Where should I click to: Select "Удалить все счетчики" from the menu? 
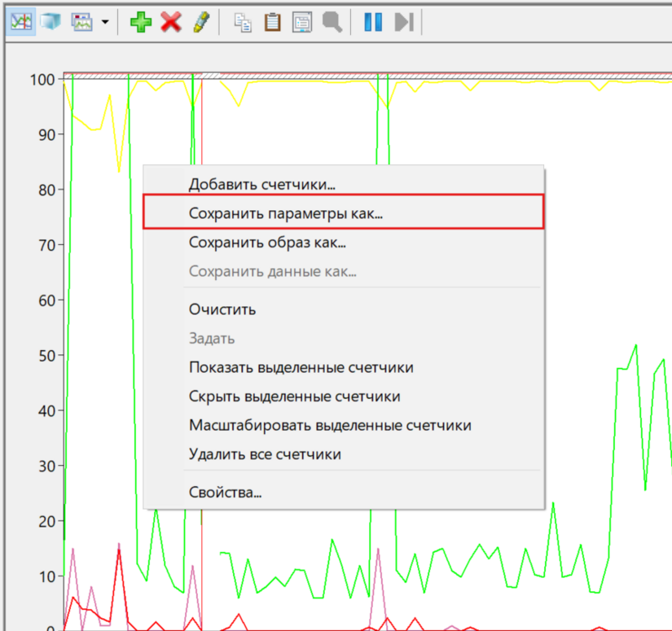click(265, 454)
